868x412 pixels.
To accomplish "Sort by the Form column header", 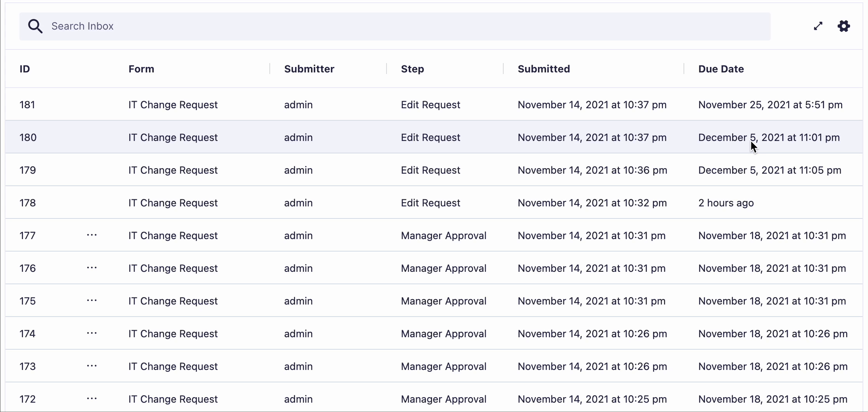I will (141, 69).
